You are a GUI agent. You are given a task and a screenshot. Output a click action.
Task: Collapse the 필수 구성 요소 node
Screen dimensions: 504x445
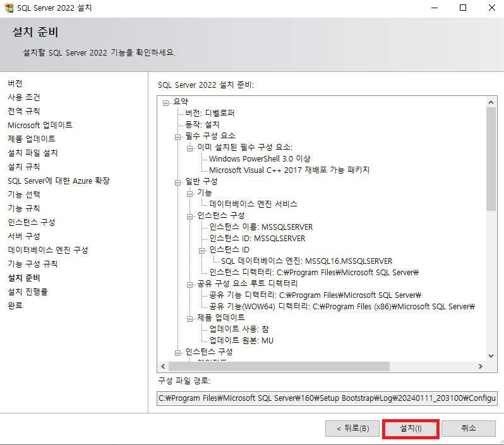177,137
